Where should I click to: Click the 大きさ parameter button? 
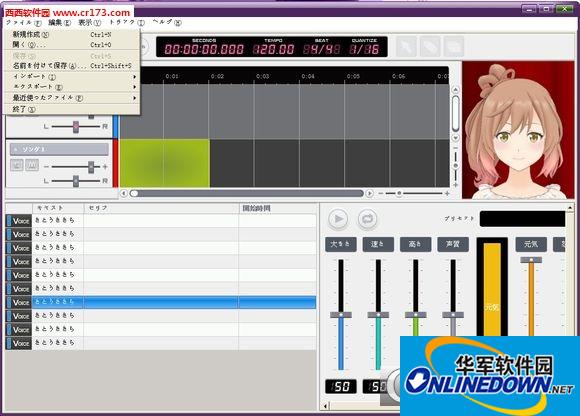(x=341, y=244)
